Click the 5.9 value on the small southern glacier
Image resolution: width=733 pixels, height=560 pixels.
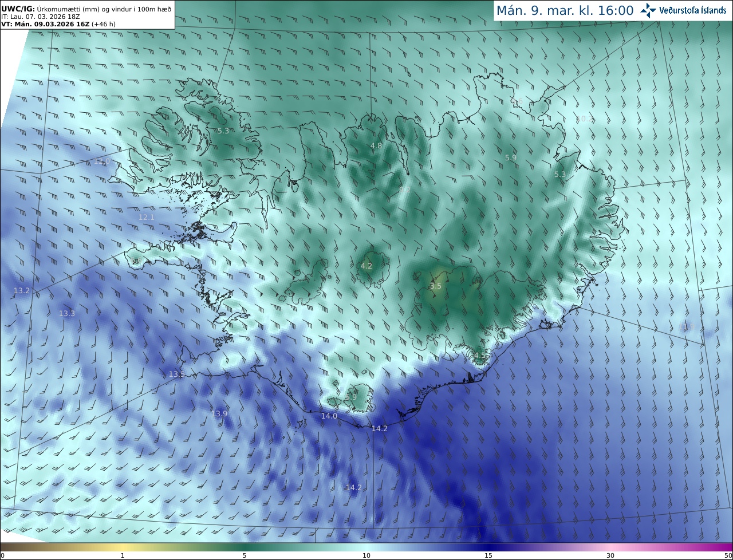pos(352,397)
